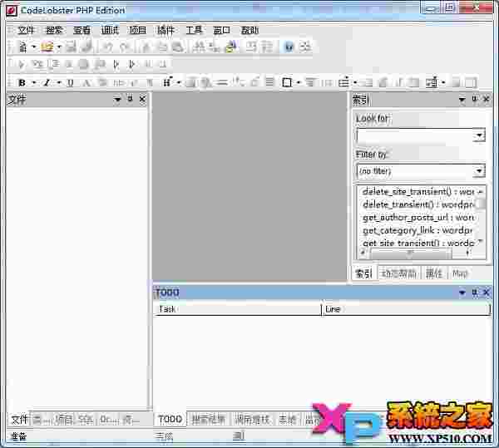Select delete_transient() entry in index list
The height and width of the screenshot is (448, 499).
pyautogui.click(x=417, y=204)
